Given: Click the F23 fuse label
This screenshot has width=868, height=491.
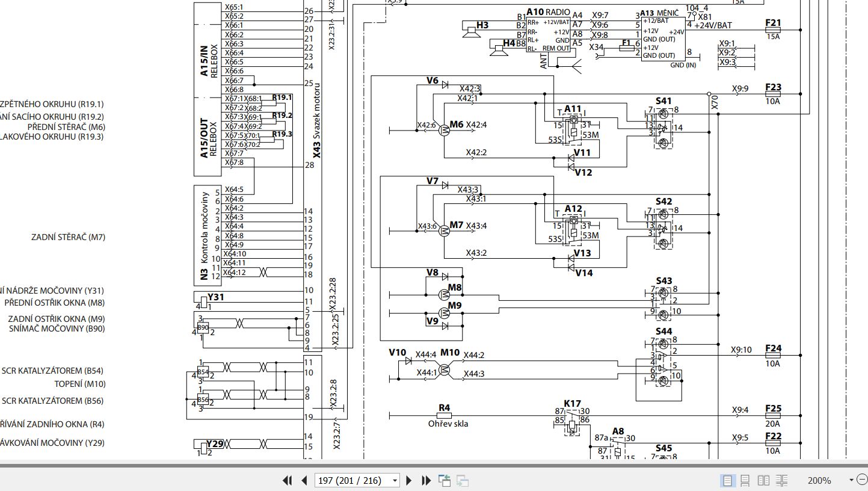Looking at the screenshot, I should coord(773,88).
